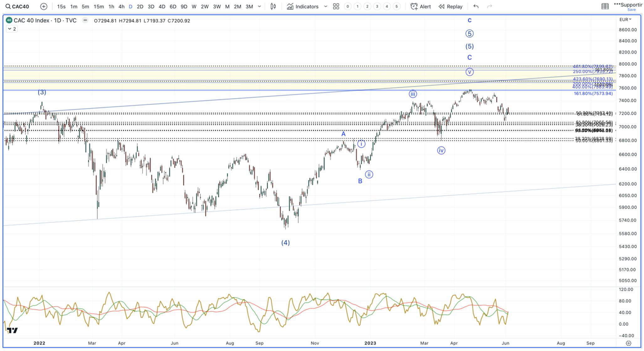Open the Indicators dialog

tap(303, 6)
